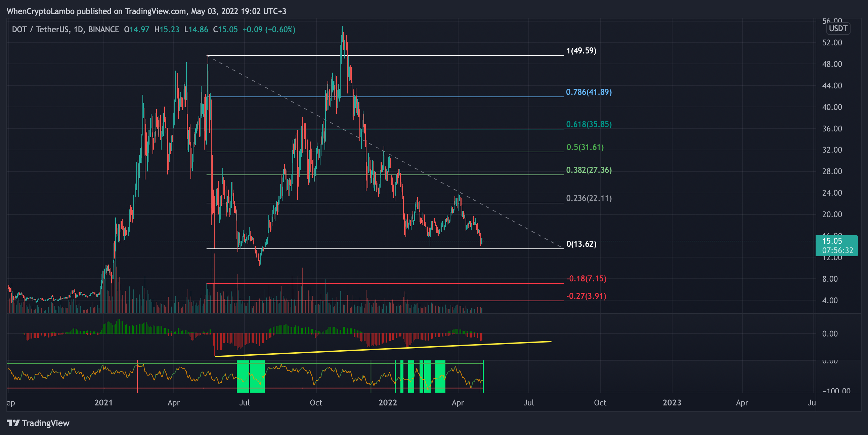Click the 36.00 price axis label
Image resolution: width=868 pixels, height=435 pixels.
point(832,129)
